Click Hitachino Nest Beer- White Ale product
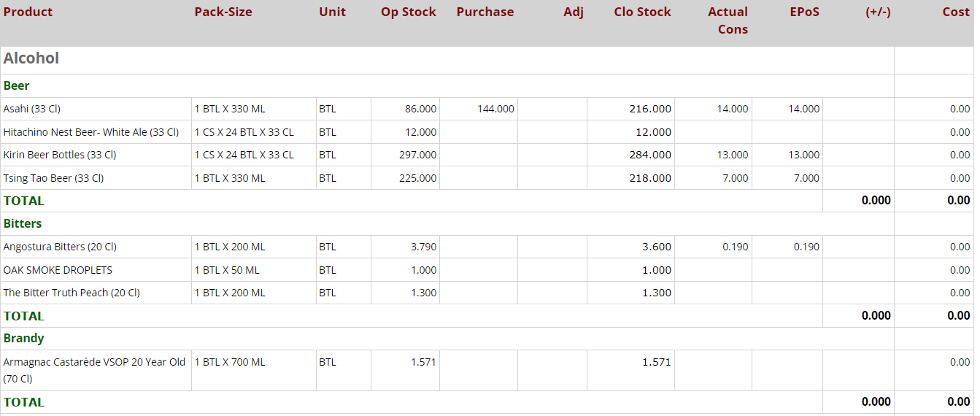Viewport: 980px width, 416px height. tap(91, 132)
